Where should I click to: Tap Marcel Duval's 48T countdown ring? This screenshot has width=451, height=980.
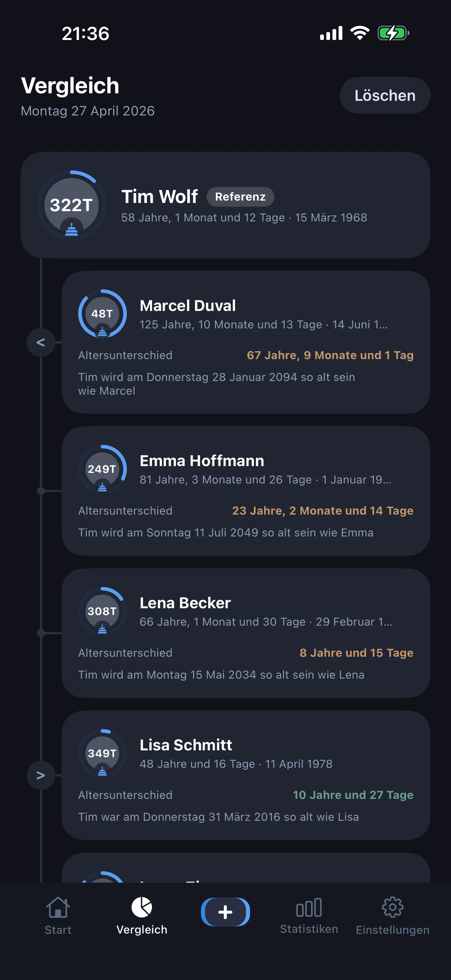tap(102, 313)
